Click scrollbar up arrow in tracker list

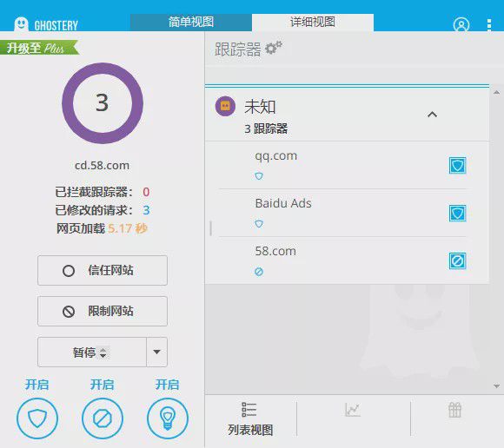click(x=496, y=93)
